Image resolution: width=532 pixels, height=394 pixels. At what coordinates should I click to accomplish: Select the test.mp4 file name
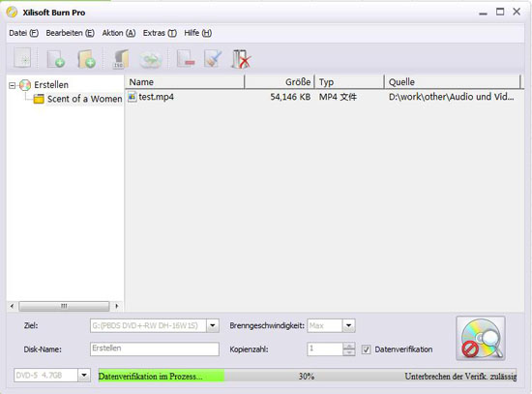pyautogui.click(x=156, y=97)
